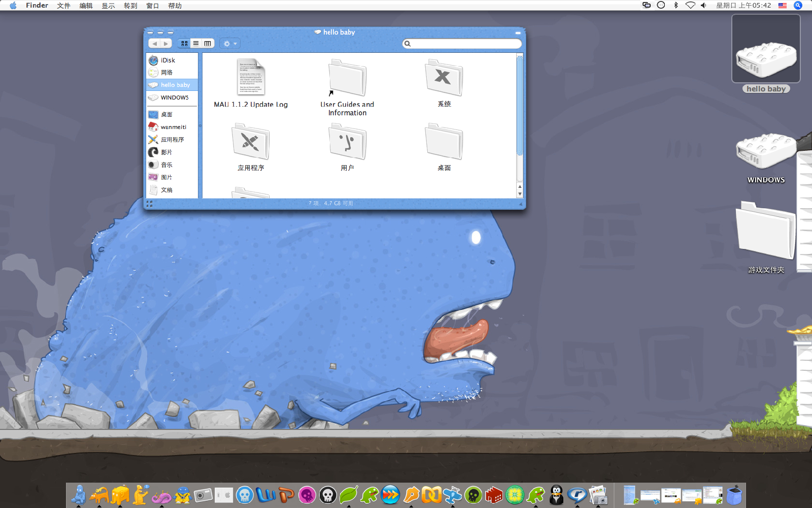812x508 pixels.
Task: Open the gear Action dropdown menu
Action: [x=230, y=44]
